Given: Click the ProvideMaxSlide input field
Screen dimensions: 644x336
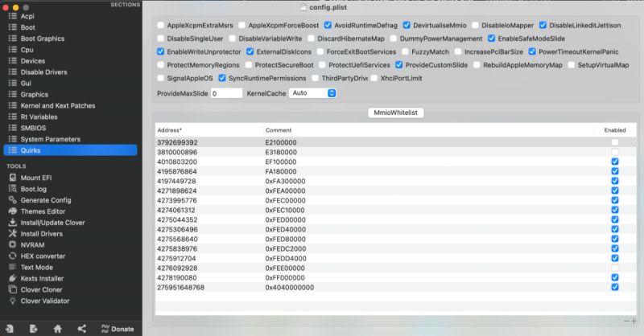Looking at the screenshot, I should coord(226,93).
